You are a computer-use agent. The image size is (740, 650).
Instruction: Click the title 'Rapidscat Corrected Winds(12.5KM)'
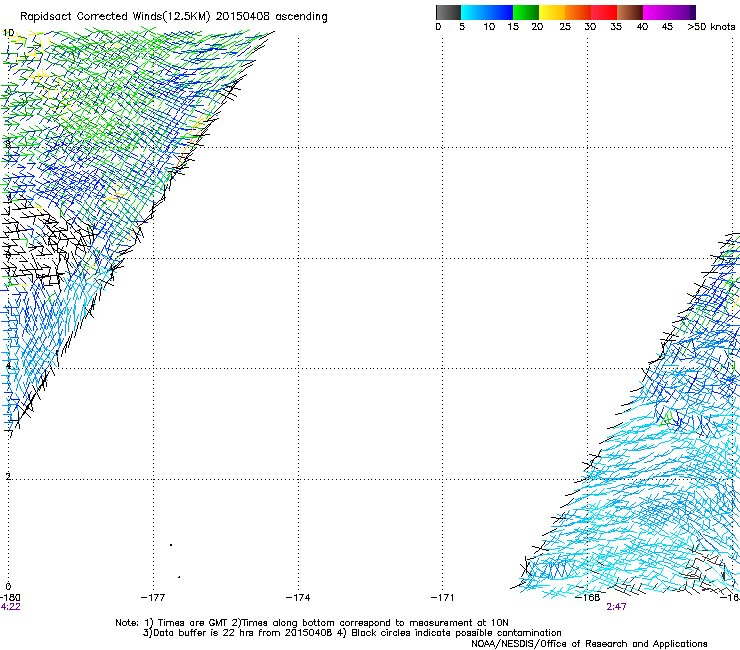click(115, 17)
